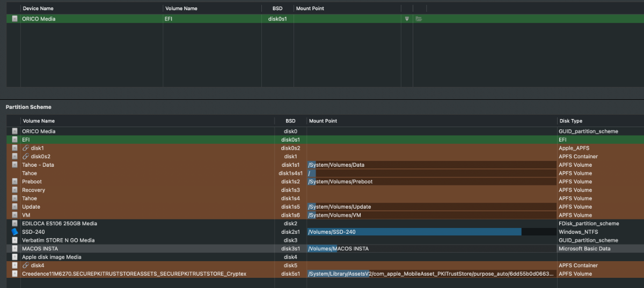The width and height of the screenshot is (644, 288).
Task: Click the link icon beside disk1
Action: click(25, 148)
